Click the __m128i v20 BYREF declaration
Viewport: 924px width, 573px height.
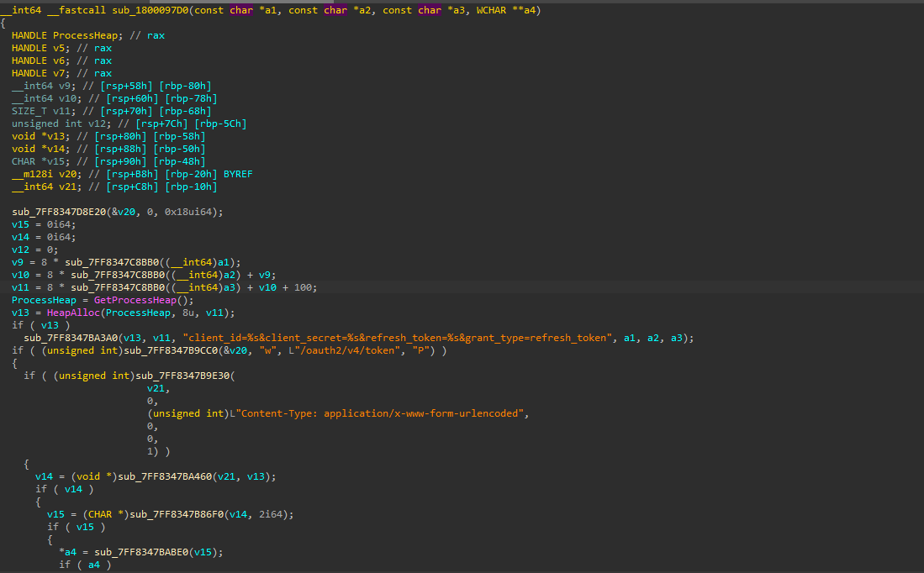[x=46, y=174]
